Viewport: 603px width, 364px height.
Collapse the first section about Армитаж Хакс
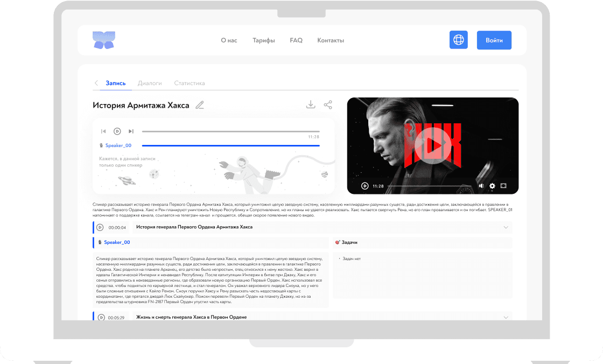pos(506,227)
